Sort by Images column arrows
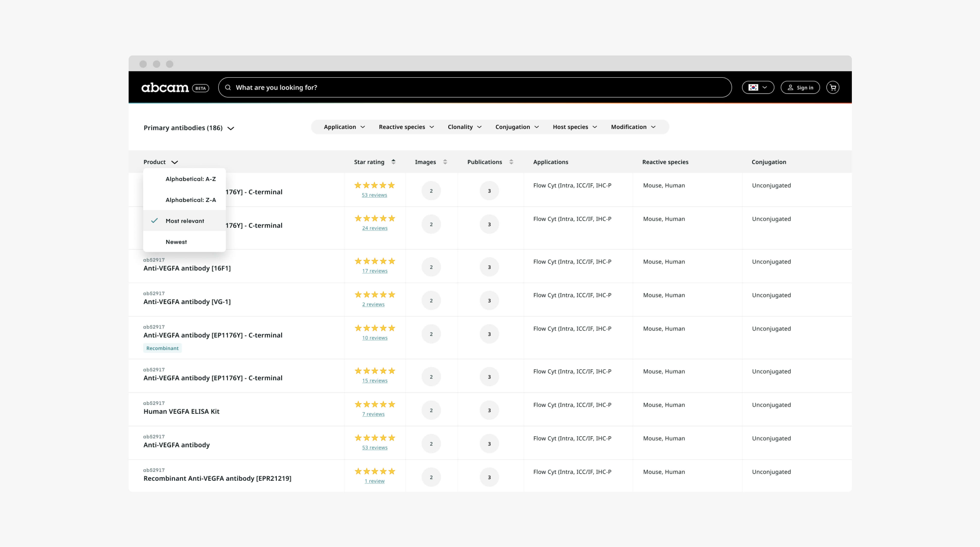This screenshot has height=547, width=980. pos(445,162)
